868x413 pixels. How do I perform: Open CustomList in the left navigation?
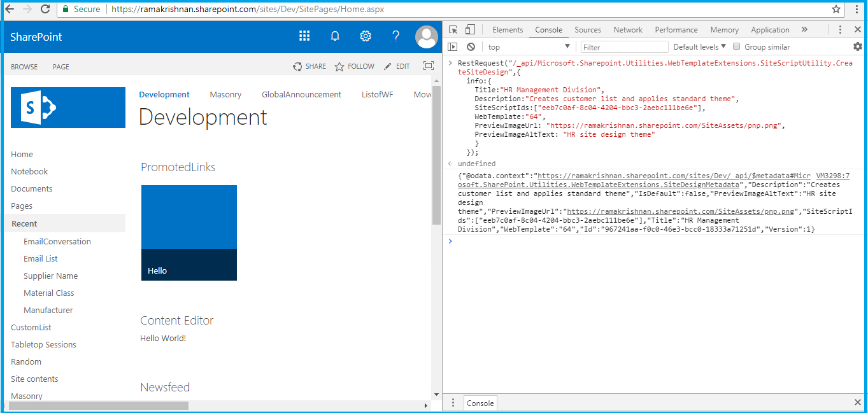(x=31, y=327)
